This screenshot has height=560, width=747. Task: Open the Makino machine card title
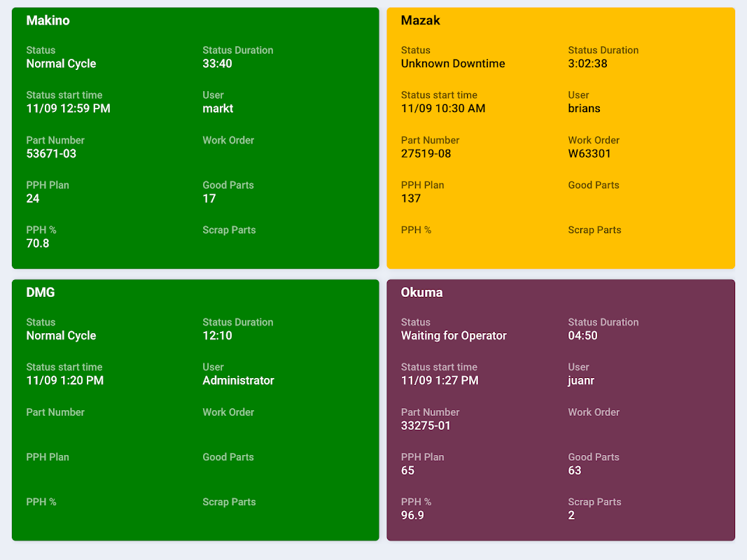point(48,20)
